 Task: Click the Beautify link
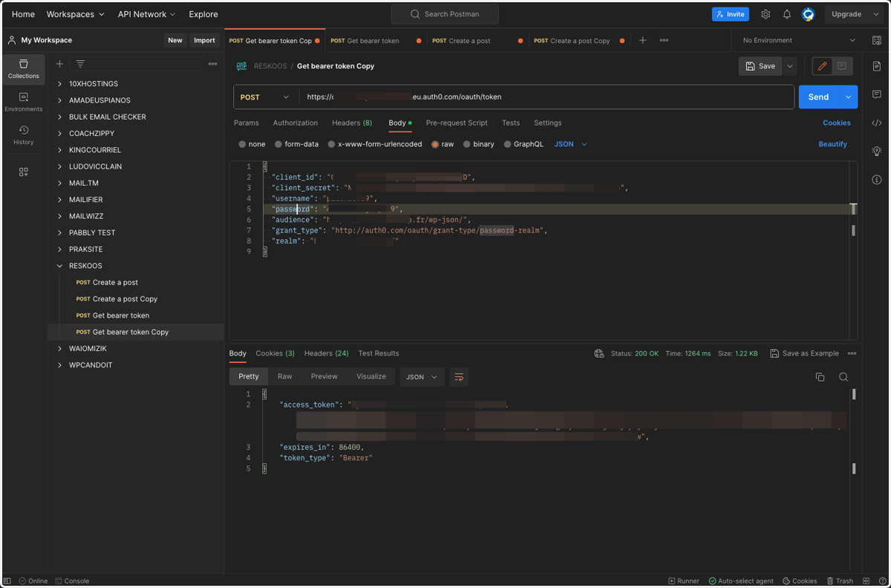tap(833, 144)
